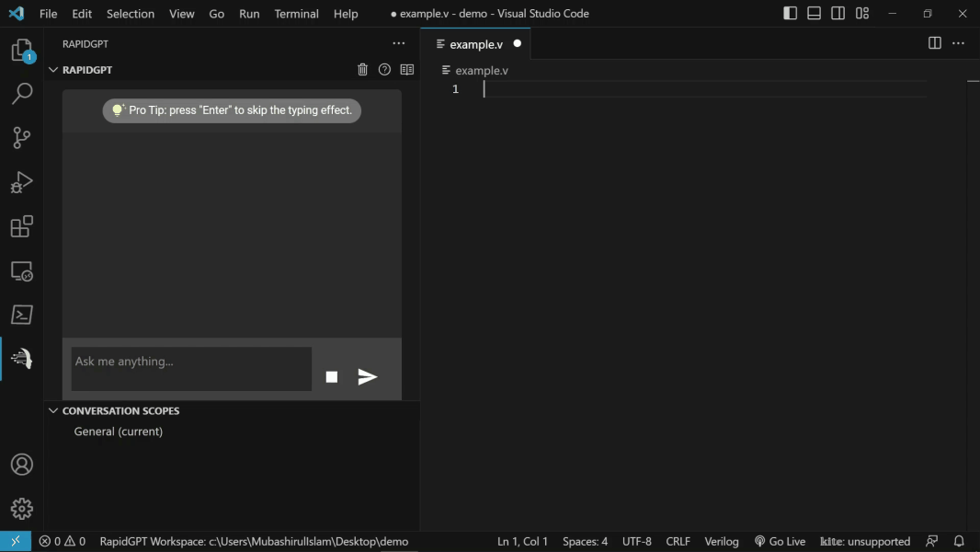Change end of line sequence CRLF
This screenshot has width=980, height=552.
[x=678, y=541]
